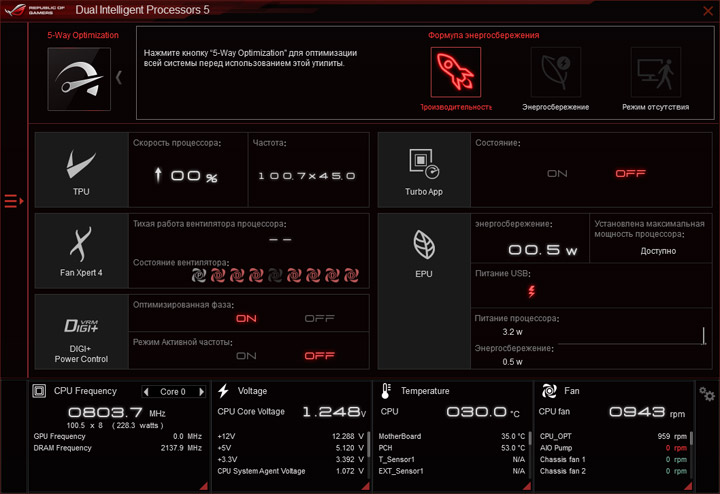Click the 5-Way Optimization title label
This screenshot has width=720, height=494.
coord(83,35)
